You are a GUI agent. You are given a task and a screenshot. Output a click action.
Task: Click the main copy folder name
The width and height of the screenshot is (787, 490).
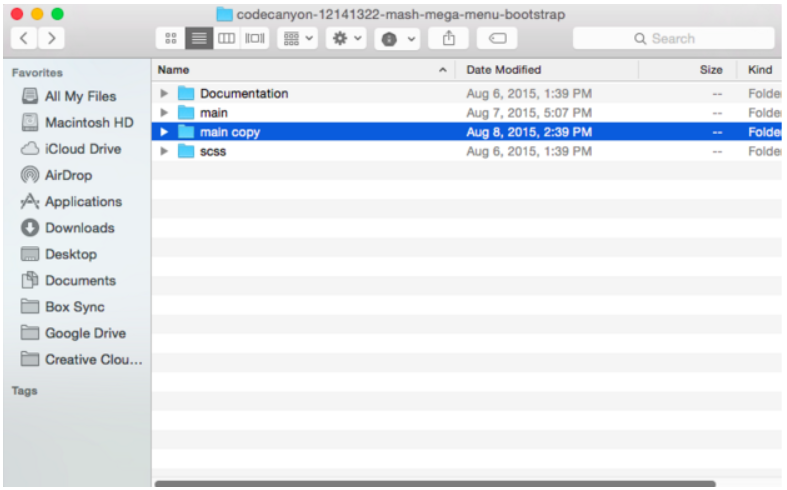(230, 132)
